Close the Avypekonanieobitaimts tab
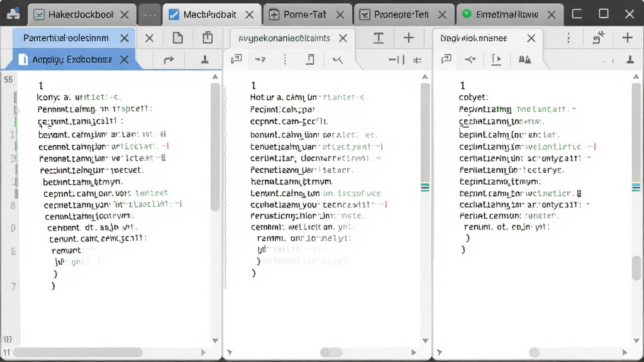 click(x=343, y=38)
